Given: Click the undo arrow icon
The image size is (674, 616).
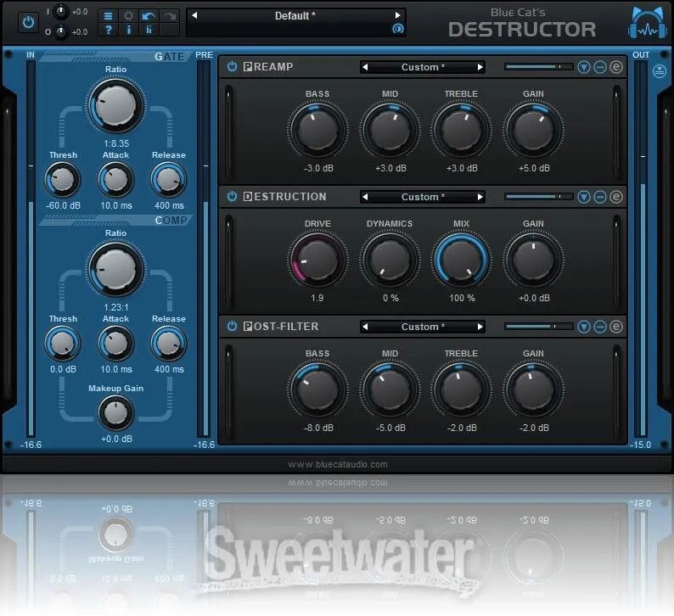Looking at the screenshot, I should (x=149, y=16).
